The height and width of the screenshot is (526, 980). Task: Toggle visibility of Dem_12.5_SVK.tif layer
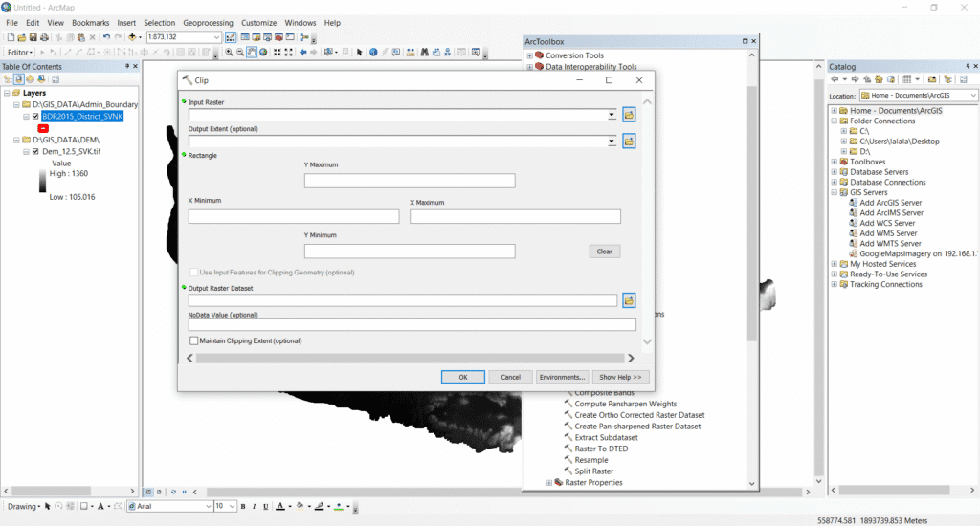(x=35, y=151)
